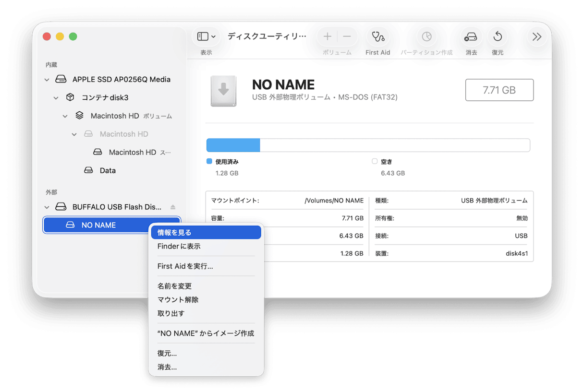Screen dimensions: 584x392
Task: Click the blue 使用済み legend swatch
Action: (x=209, y=162)
